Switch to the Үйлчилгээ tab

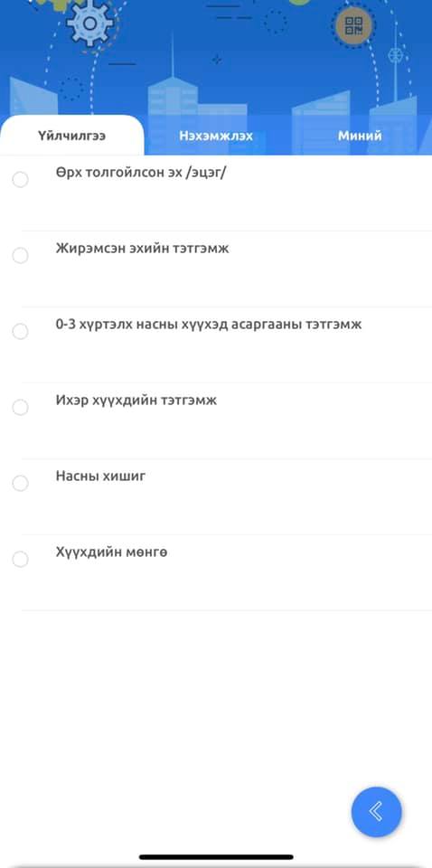point(72,136)
